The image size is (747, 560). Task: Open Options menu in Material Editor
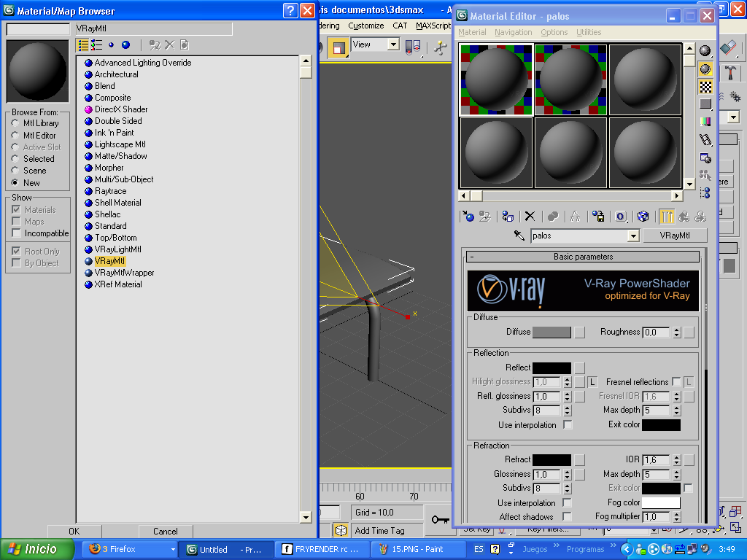point(554,32)
